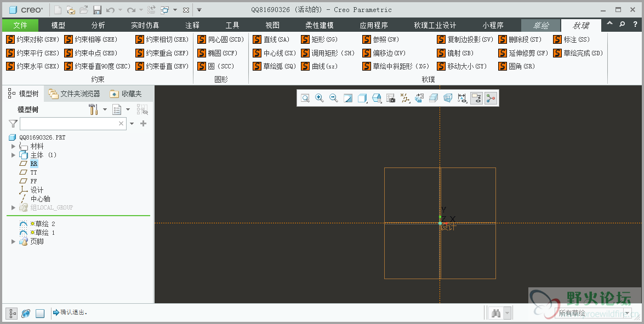Image resolution: width=644 pixels, height=324 pixels.
Task: Expand the 组LOCAL_GROUP tree node
Action: (13, 207)
